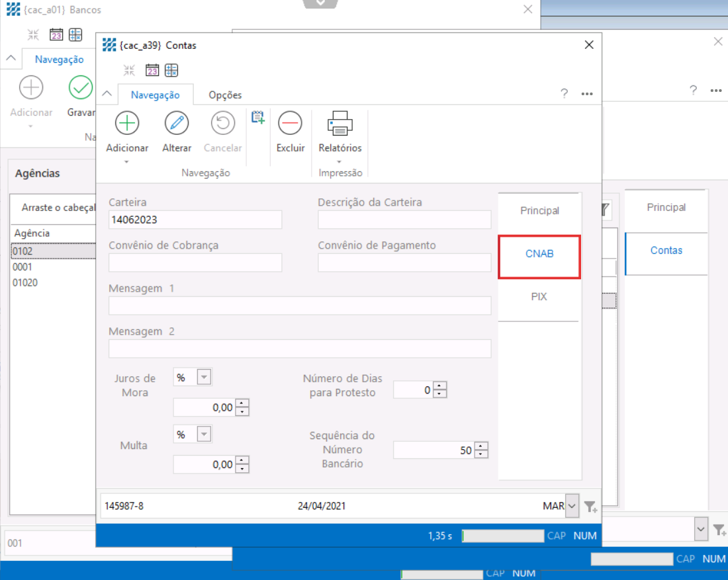Open Navegação tab in Bancos window
728x580 pixels.
pos(59,60)
